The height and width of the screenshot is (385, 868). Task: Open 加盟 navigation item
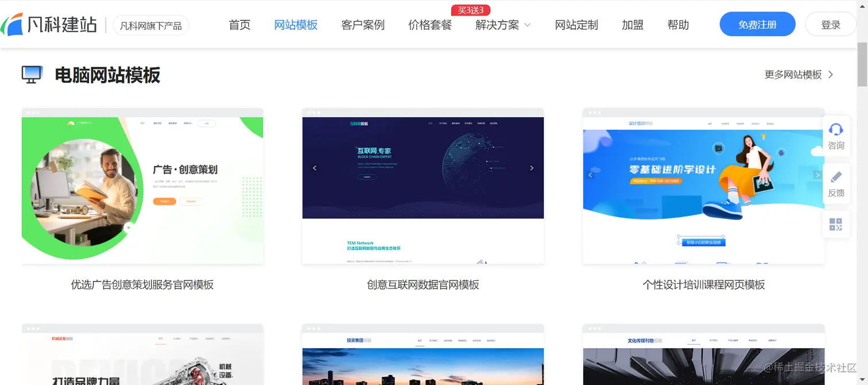point(633,25)
